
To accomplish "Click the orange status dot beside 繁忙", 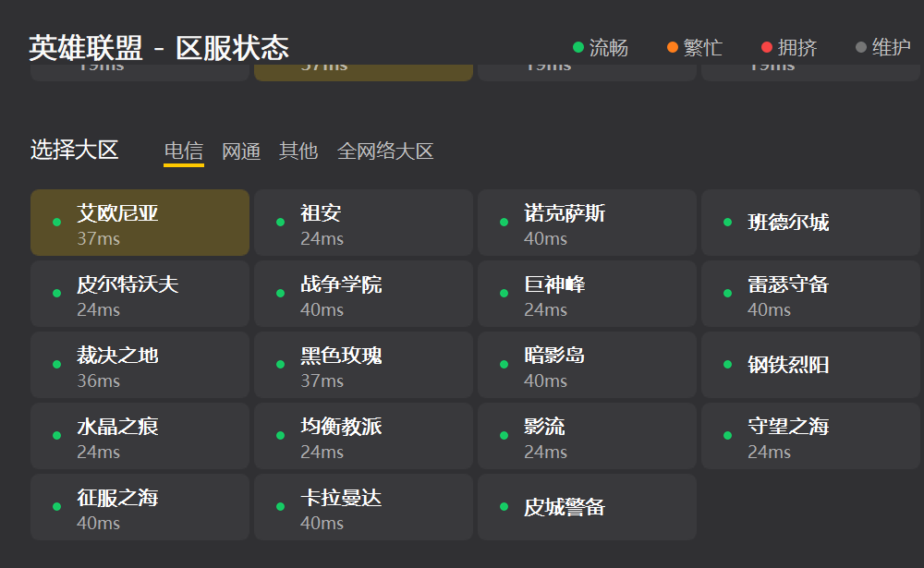I will 673,47.
